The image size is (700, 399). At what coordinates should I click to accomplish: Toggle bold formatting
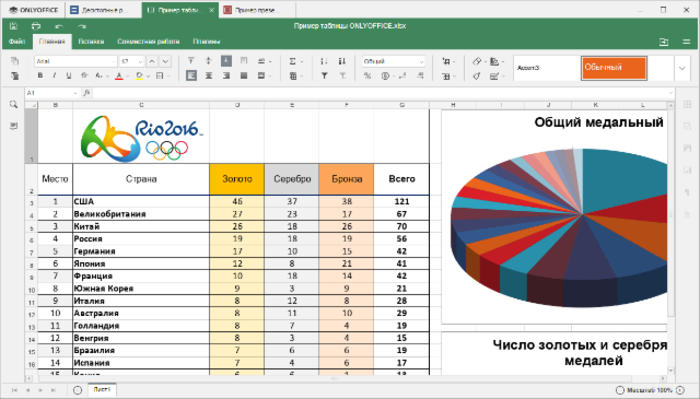pos(40,76)
